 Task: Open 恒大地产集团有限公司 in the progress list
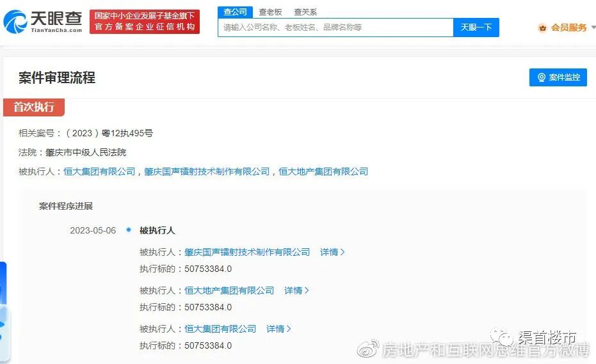(229, 290)
